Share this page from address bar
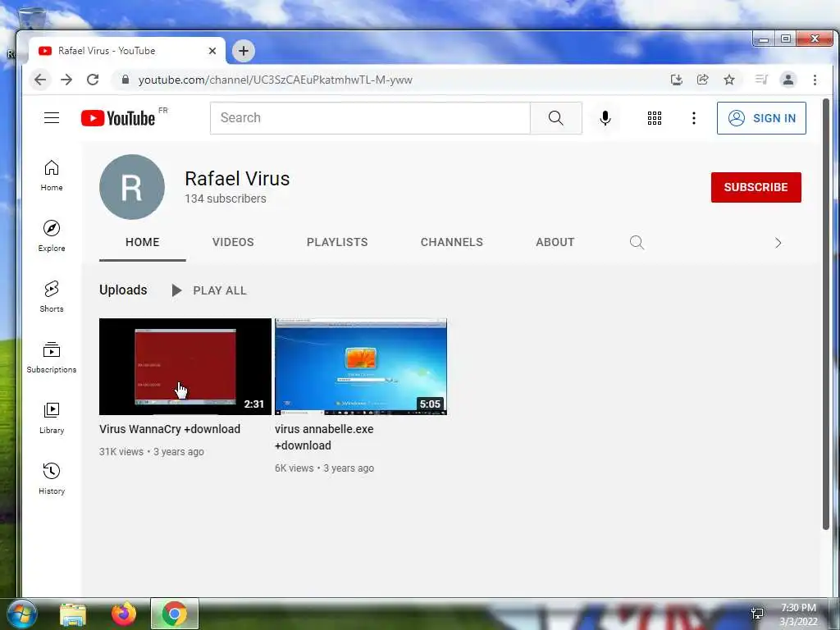This screenshot has width=840, height=630. pos(703,80)
